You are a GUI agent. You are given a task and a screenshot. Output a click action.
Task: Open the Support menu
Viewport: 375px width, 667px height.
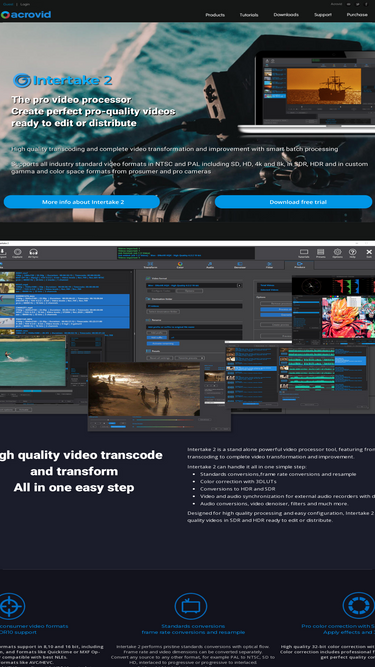(x=323, y=15)
